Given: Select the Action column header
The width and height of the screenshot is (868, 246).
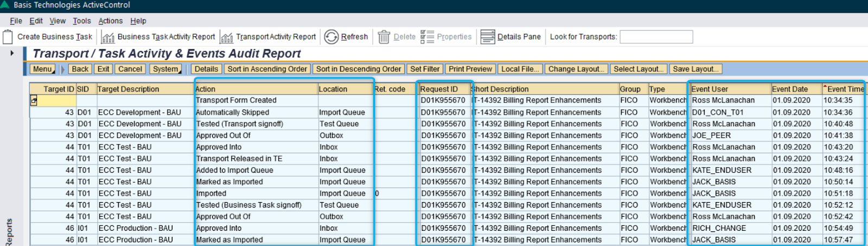Looking at the screenshot, I should pyautogui.click(x=256, y=89).
